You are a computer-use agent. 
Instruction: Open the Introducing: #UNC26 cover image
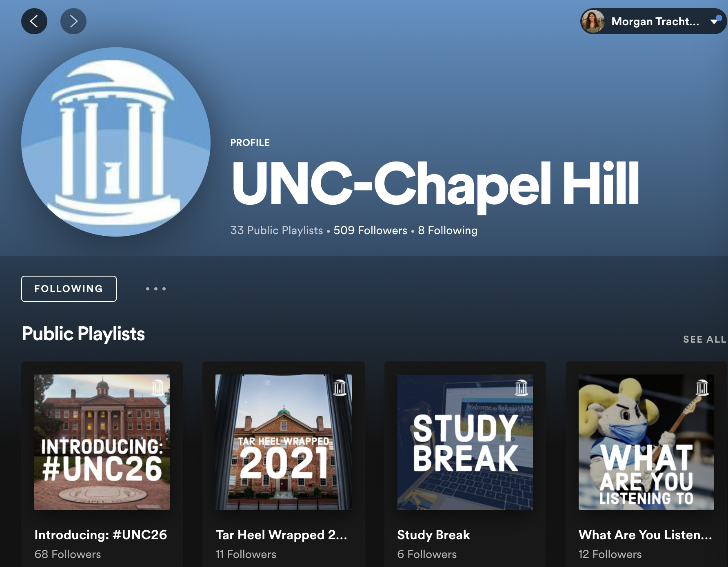(102, 442)
